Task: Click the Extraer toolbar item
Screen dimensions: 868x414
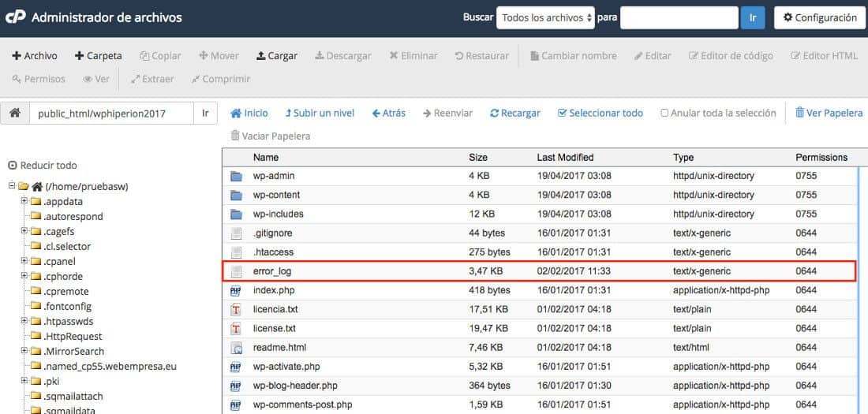Action: coord(152,79)
